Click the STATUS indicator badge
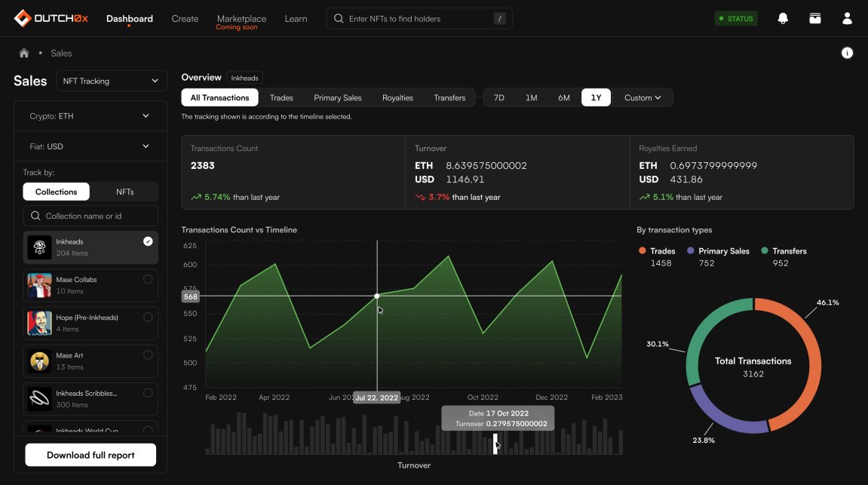Viewport: 868px width, 485px height. coord(736,18)
